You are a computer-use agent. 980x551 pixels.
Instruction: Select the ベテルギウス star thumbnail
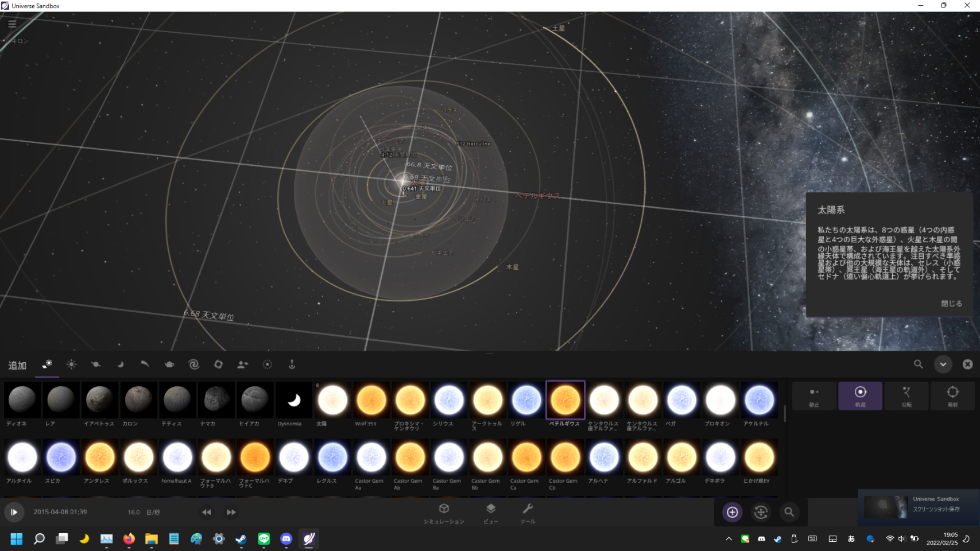565,400
